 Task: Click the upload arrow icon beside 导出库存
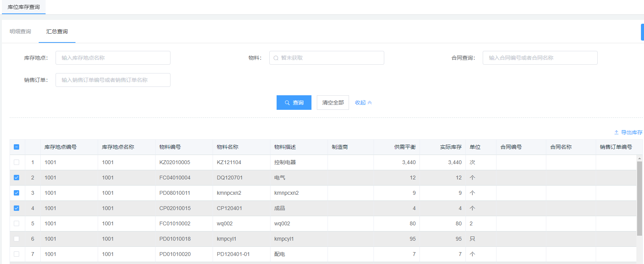pos(616,132)
